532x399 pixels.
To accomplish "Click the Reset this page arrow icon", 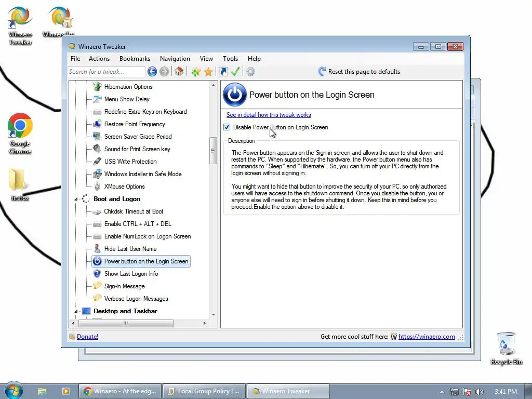I will [x=322, y=71].
